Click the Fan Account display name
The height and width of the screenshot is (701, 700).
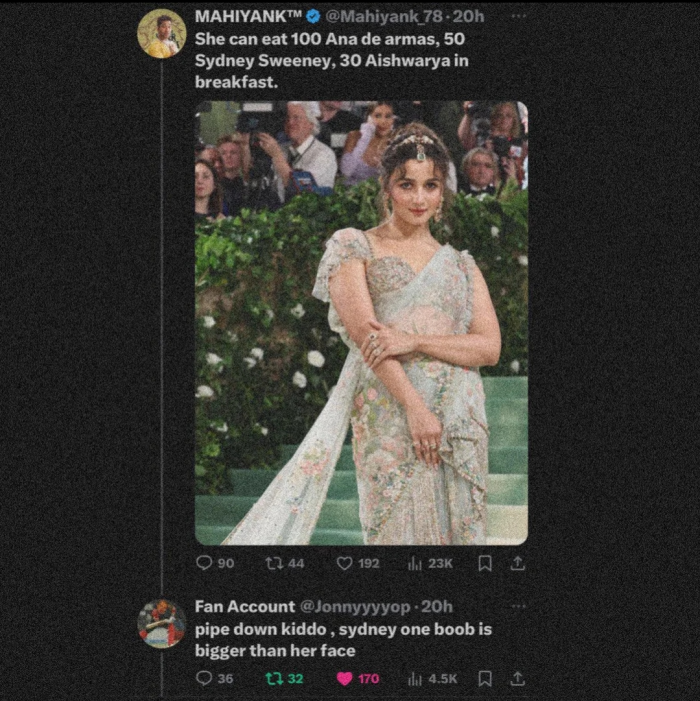[244, 606]
